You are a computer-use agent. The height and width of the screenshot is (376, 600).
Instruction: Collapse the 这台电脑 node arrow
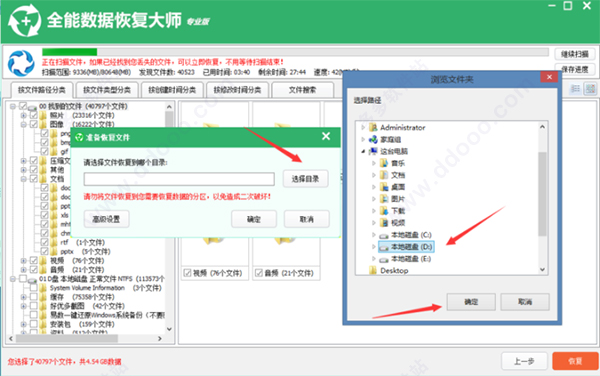pos(363,151)
